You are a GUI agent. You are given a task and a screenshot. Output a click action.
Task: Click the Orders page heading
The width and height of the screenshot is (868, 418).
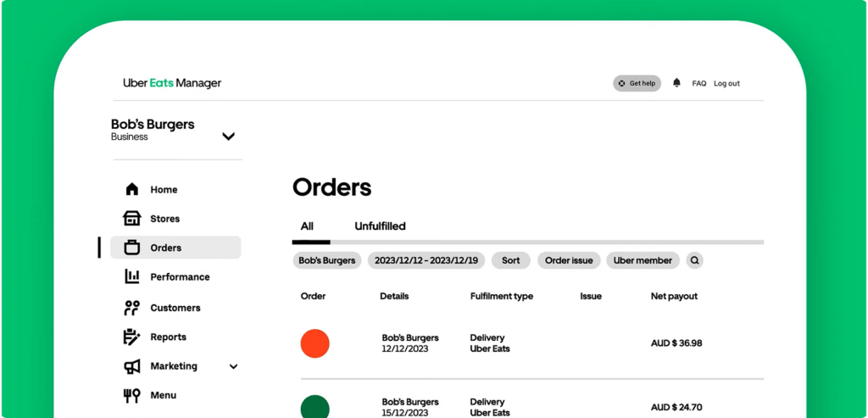[331, 187]
